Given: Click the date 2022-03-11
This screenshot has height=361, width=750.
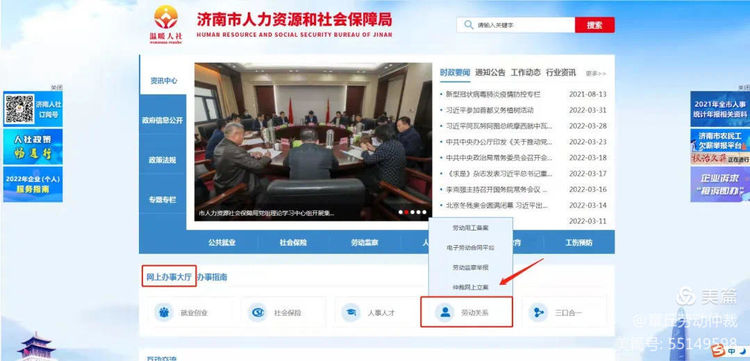Looking at the screenshot, I should 587,221.
